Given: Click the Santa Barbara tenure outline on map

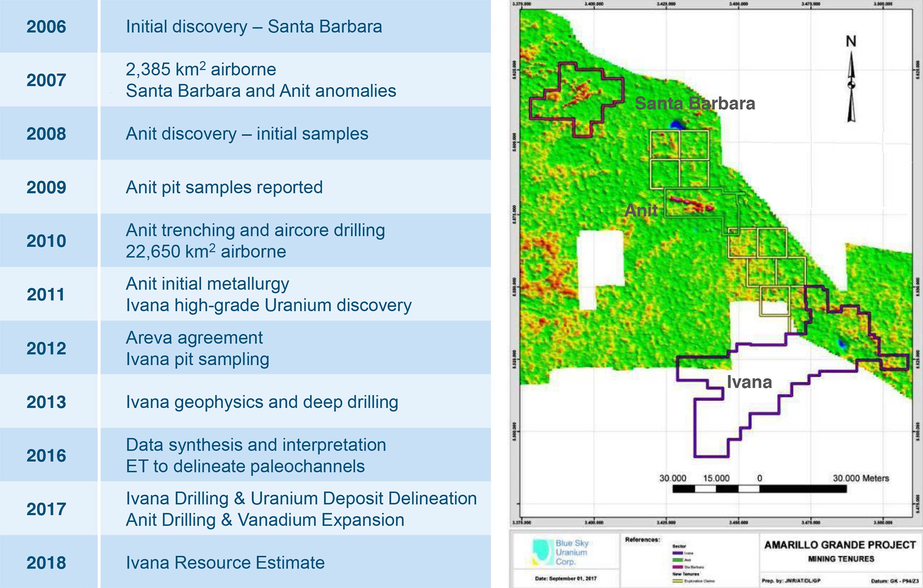Looking at the screenshot, I should point(577,99).
